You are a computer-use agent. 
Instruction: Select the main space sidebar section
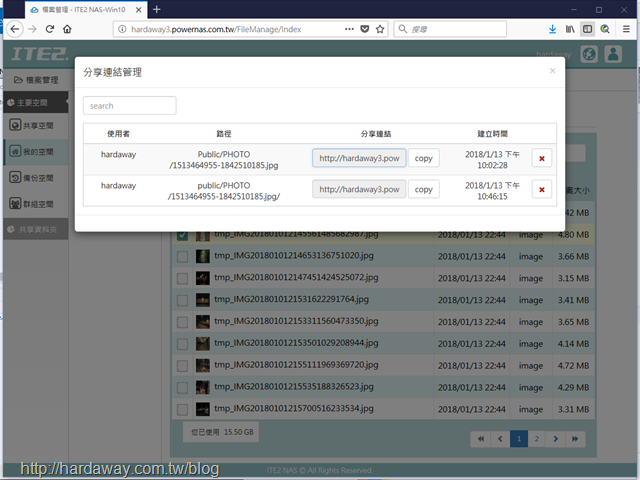[x=36, y=102]
